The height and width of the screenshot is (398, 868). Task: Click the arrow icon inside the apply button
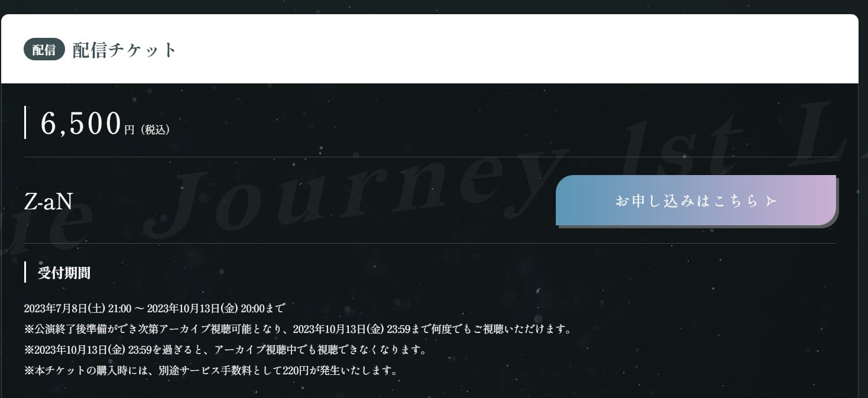coord(771,201)
